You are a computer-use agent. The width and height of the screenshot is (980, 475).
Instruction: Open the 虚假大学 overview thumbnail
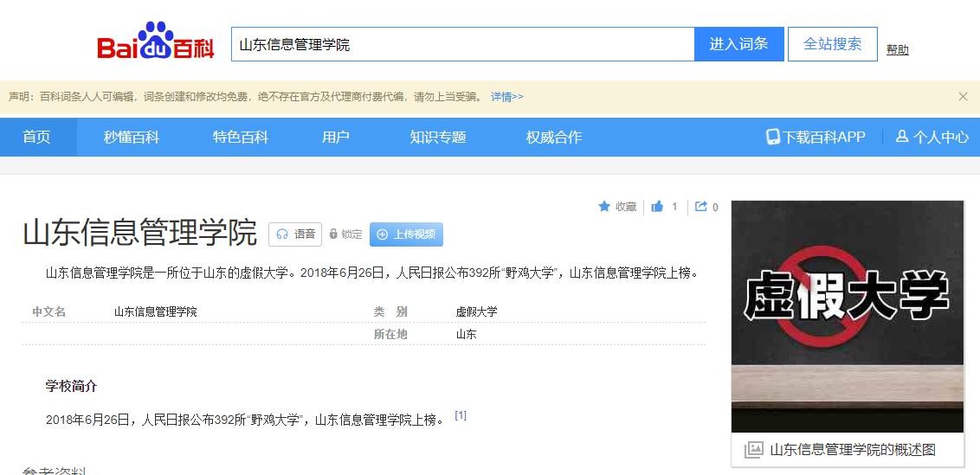point(847,316)
